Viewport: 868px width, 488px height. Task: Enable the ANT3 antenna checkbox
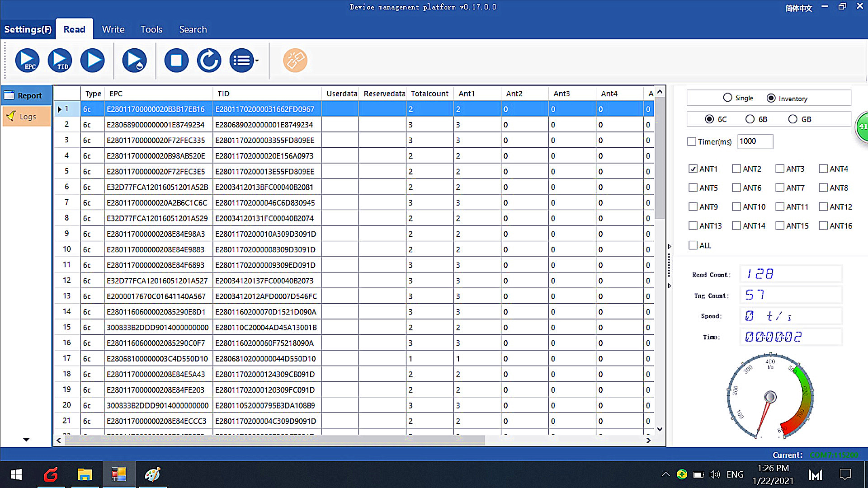[x=780, y=169]
